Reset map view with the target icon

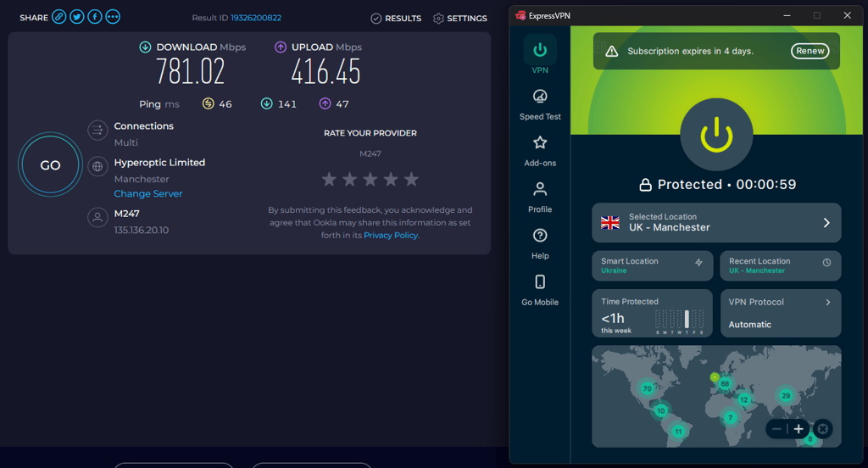click(822, 429)
